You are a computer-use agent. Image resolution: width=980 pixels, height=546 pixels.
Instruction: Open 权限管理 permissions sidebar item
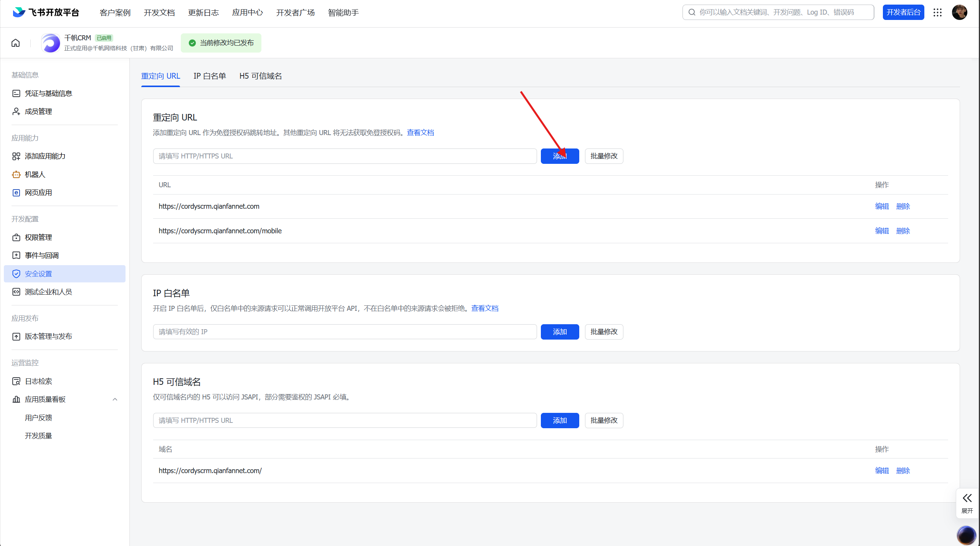click(x=38, y=237)
